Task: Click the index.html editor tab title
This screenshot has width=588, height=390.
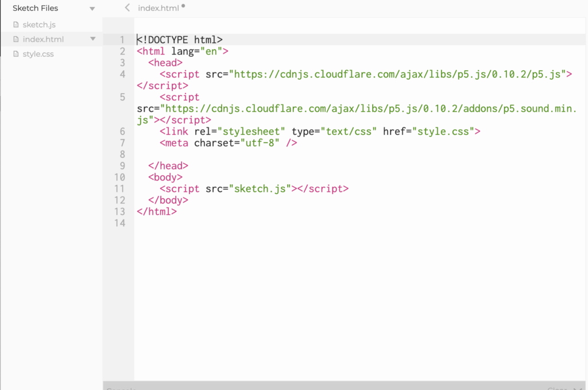Action: click(158, 8)
